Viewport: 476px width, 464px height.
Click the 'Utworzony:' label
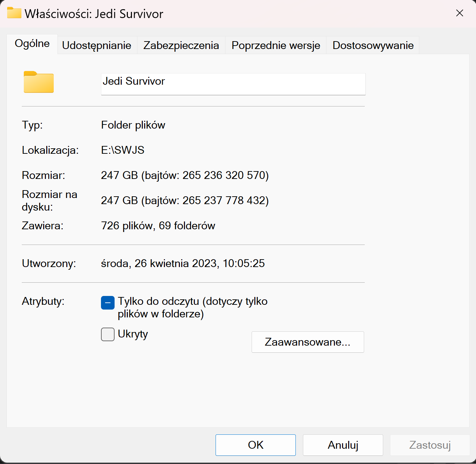pyautogui.click(x=49, y=264)
